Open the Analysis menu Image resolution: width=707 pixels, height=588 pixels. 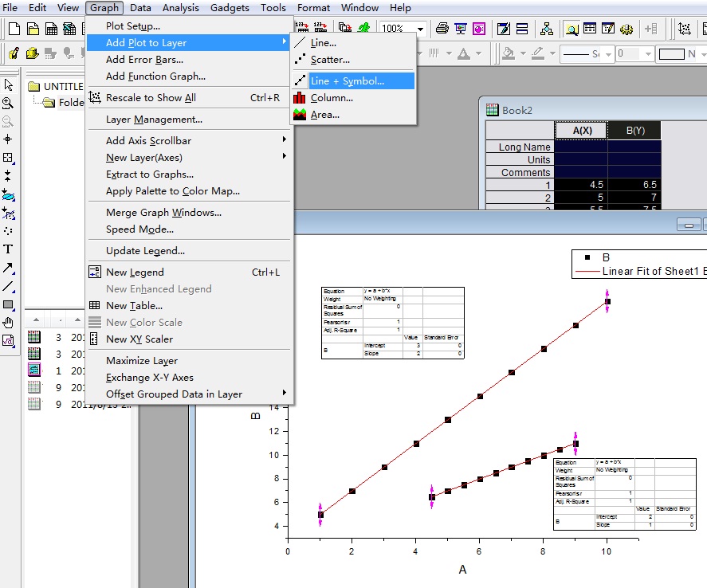(180, 8)
